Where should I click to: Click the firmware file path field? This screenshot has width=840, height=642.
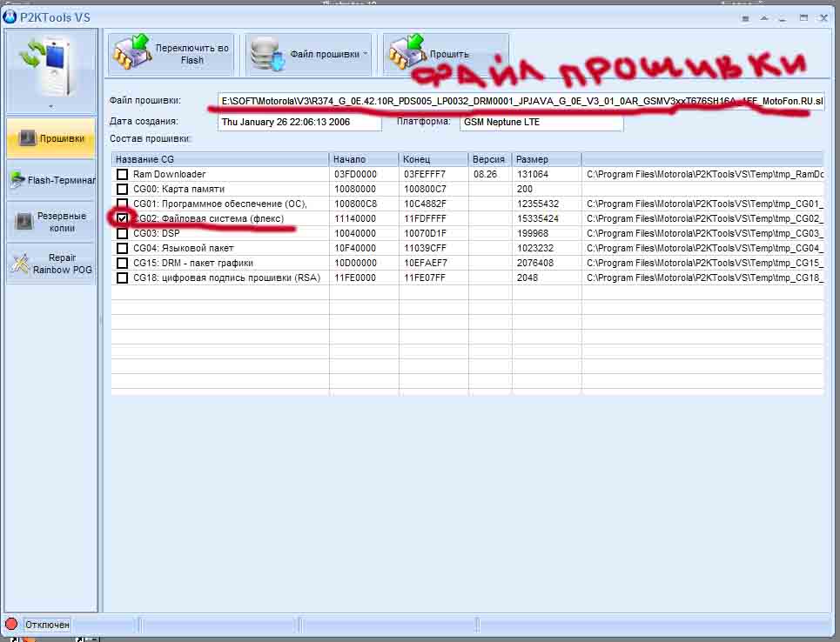pyautogui.click(x=521, y=101)
